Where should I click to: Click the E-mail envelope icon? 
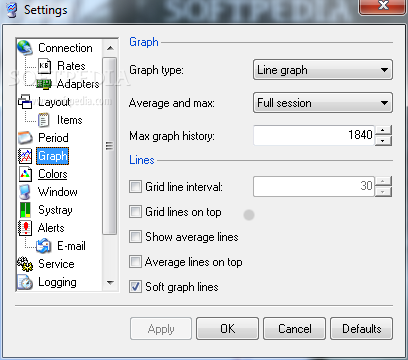click(x=44, y=246)
